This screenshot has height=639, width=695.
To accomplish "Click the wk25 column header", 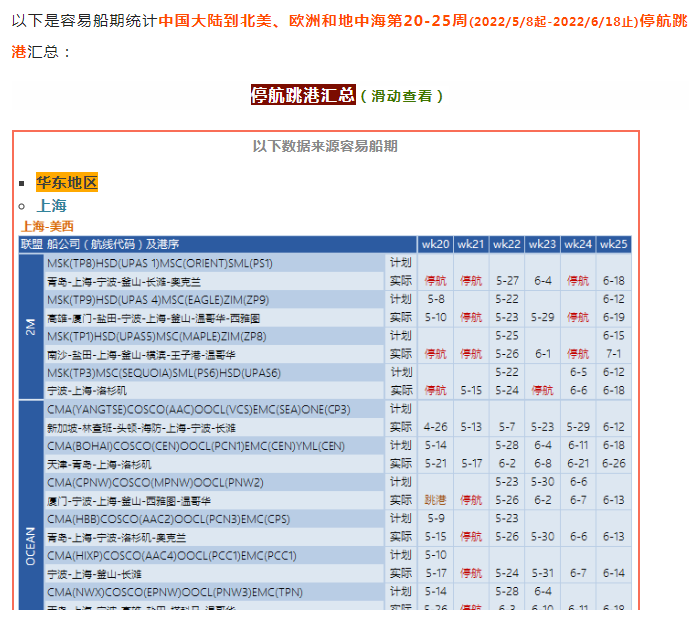I will (x=613, y=244).
